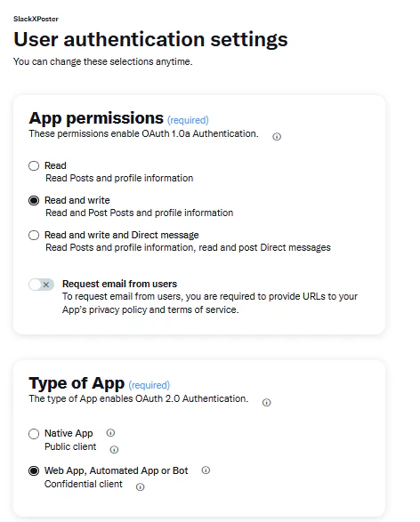Select the Read and write radio button

point(34,200)
